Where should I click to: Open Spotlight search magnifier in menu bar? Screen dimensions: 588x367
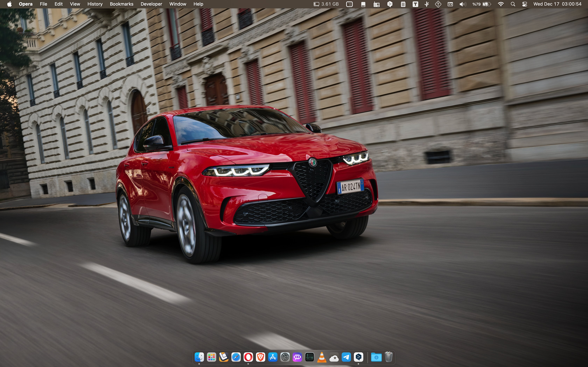coord(513,4)
